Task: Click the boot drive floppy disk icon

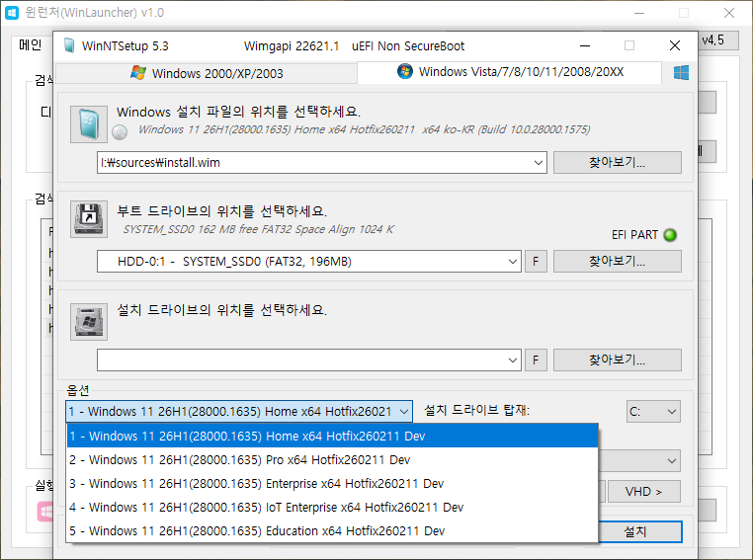Action: point(89,219)
